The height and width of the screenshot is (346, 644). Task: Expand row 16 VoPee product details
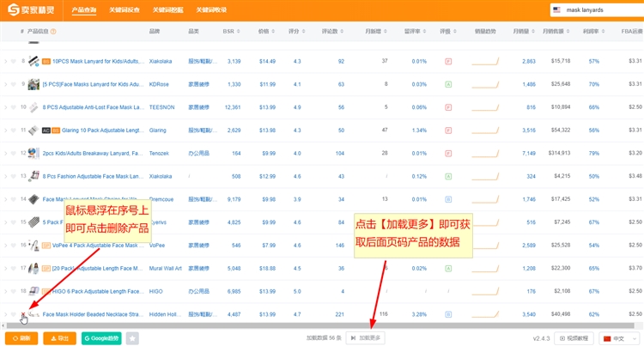tap(5, 246)
